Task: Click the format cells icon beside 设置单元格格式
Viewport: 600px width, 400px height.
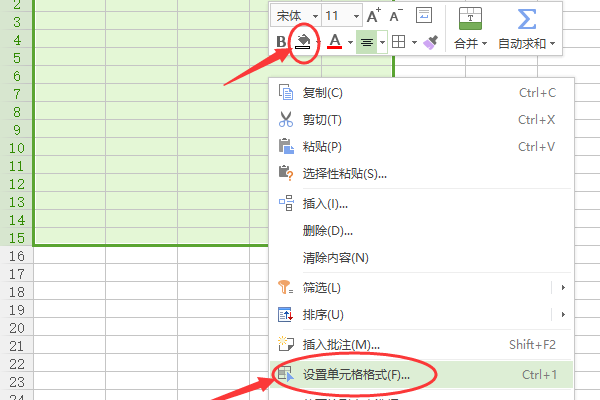Action: (x=285, y=374)
